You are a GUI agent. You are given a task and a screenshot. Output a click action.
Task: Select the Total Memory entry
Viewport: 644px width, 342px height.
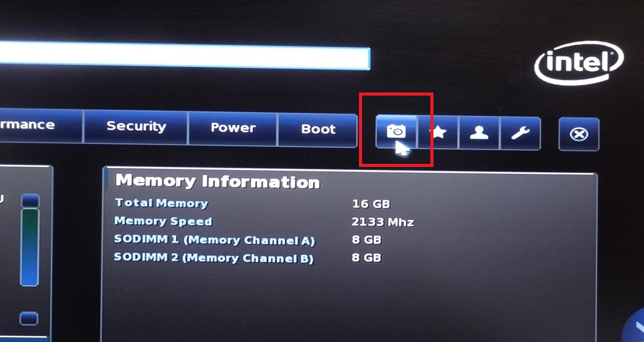point(161,203)
